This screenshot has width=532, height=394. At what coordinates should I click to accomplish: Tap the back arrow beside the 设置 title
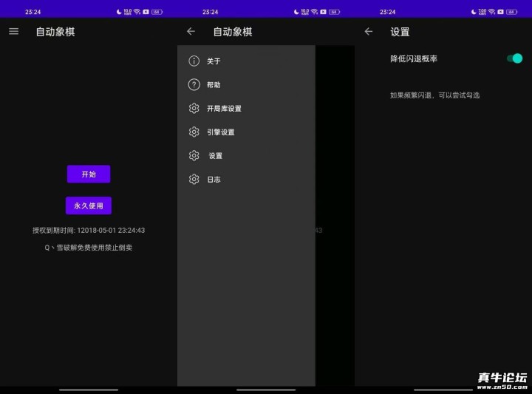tap(368, 31)
